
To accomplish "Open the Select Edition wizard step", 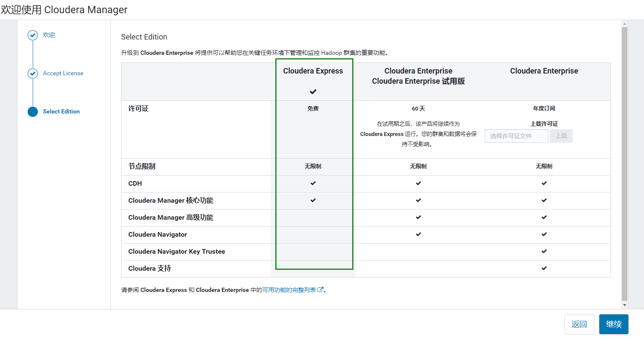I will 61,111.
